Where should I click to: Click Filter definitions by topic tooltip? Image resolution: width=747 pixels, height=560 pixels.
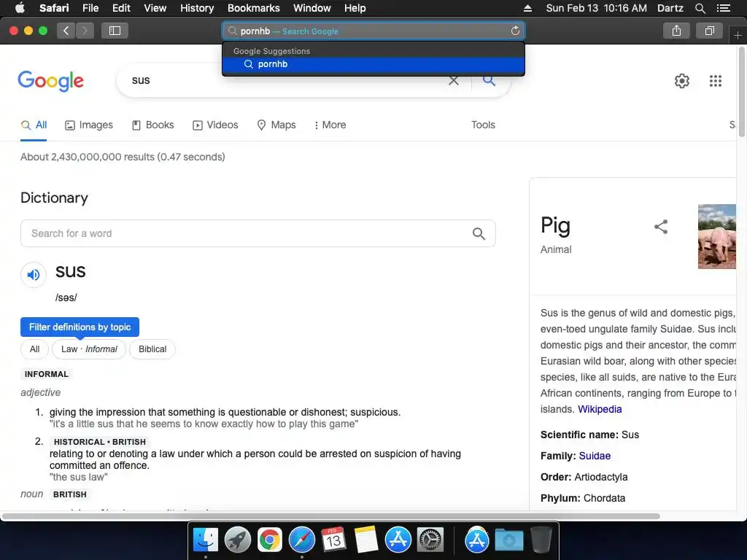(x=80, y=327)
